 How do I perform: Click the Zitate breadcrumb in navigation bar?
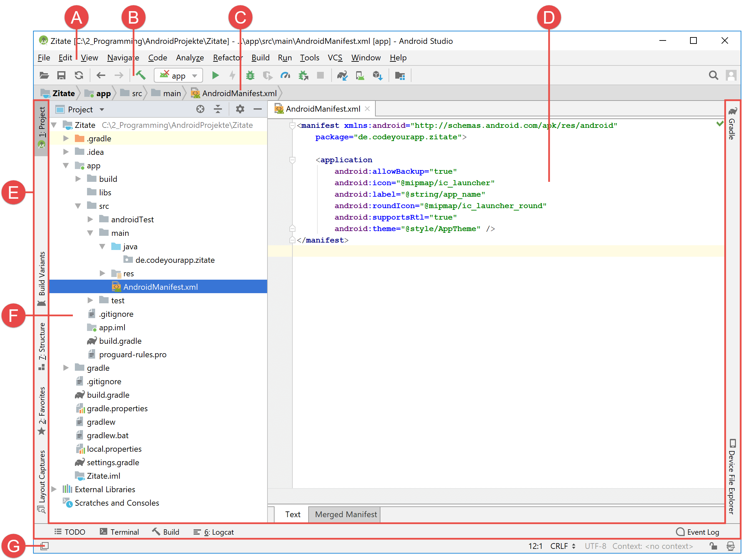pos(58,93)
